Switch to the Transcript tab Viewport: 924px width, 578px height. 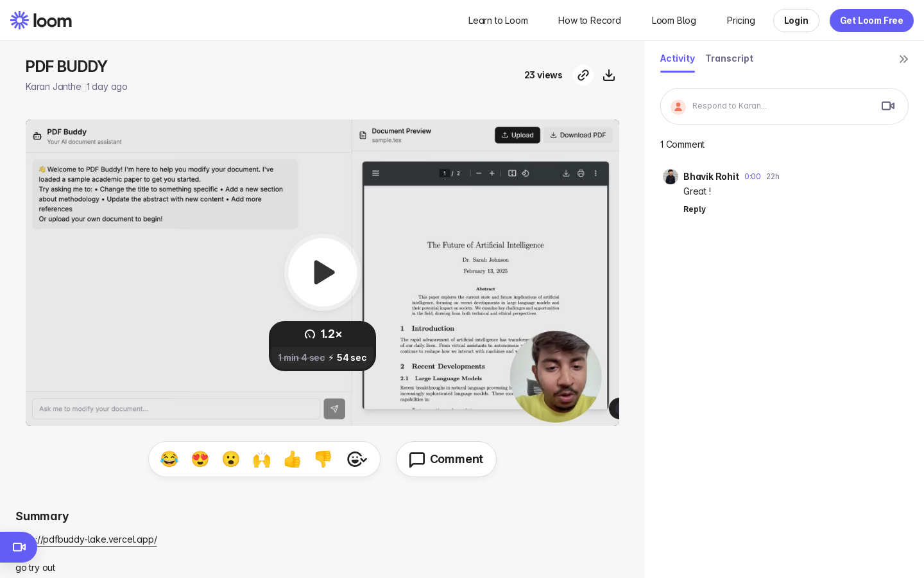[729, 58]
